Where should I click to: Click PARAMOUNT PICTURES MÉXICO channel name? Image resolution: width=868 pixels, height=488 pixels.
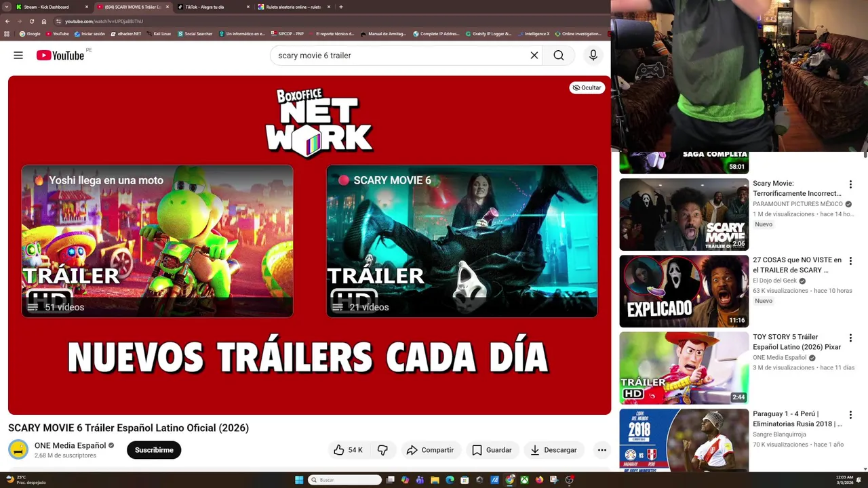[x=797, y=204]
